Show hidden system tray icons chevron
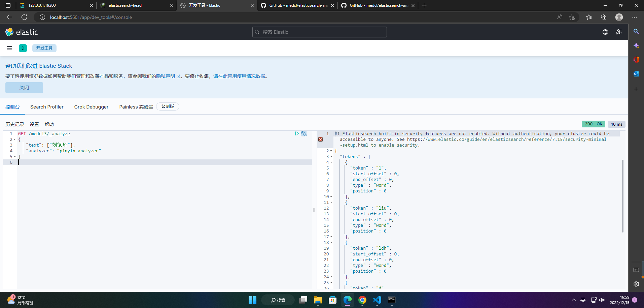Viewport: 644px width, 308px height. coord(573,300)
